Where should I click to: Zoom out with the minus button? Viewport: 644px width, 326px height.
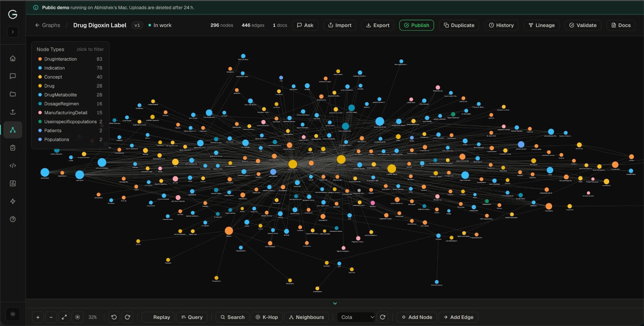click(51, 317)
